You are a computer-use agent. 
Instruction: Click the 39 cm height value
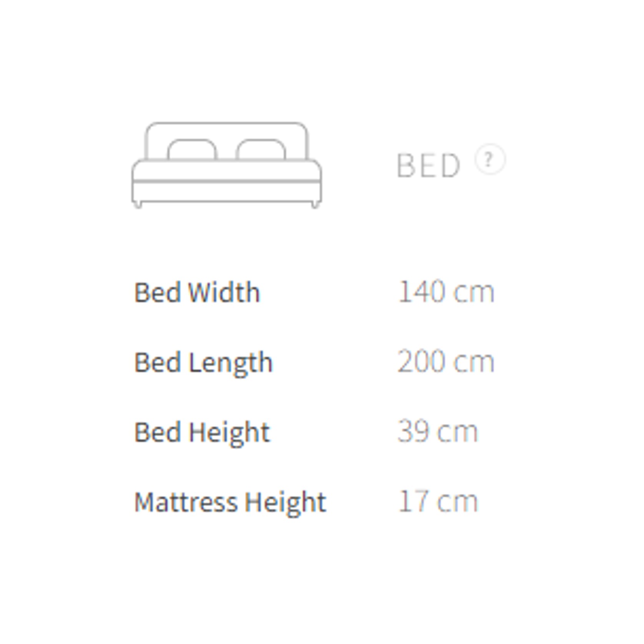click(x=438, y=432)
